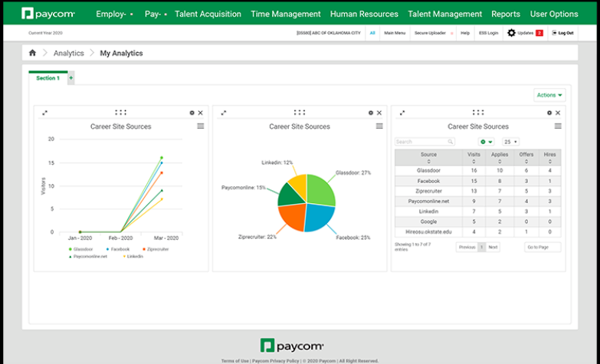600x364 pixels.
Task: Expand the Pay- menu
Action: click(x=156, y=14)
